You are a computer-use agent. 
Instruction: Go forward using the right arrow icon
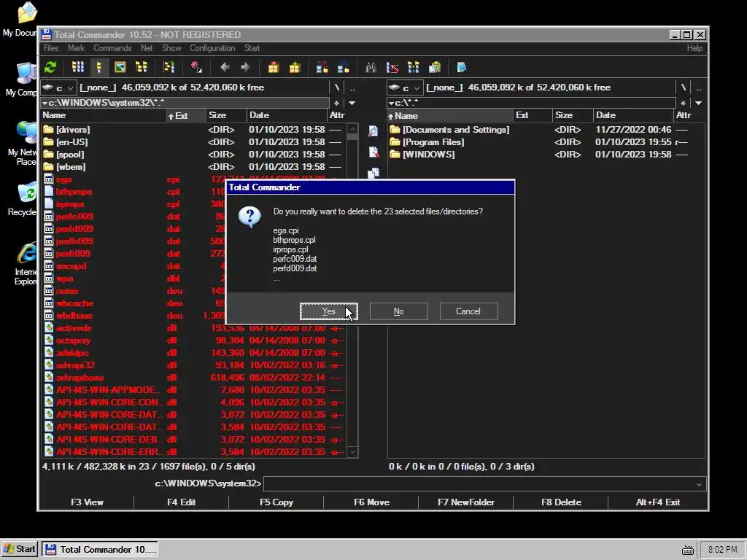[245, 67]
